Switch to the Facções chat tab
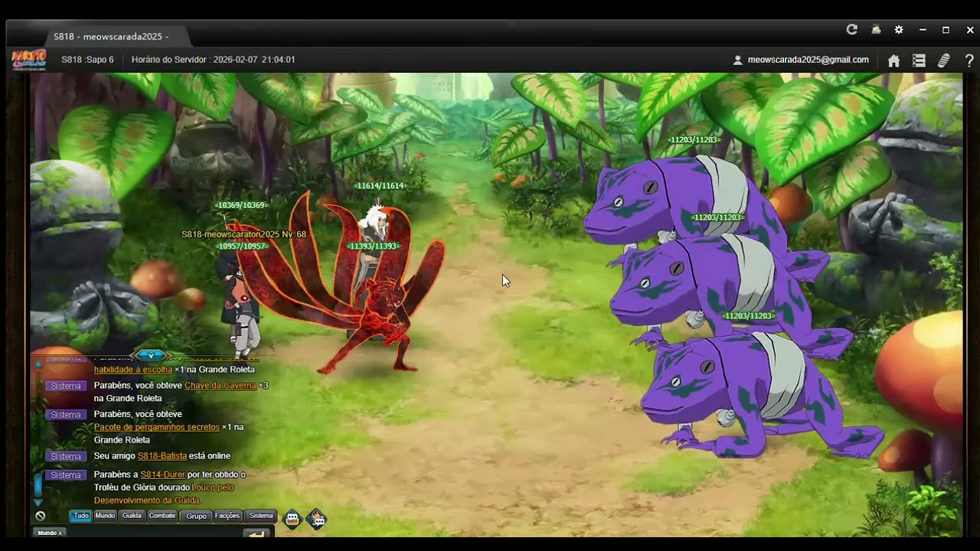The image size is (980, 551). tap(227, 516)
